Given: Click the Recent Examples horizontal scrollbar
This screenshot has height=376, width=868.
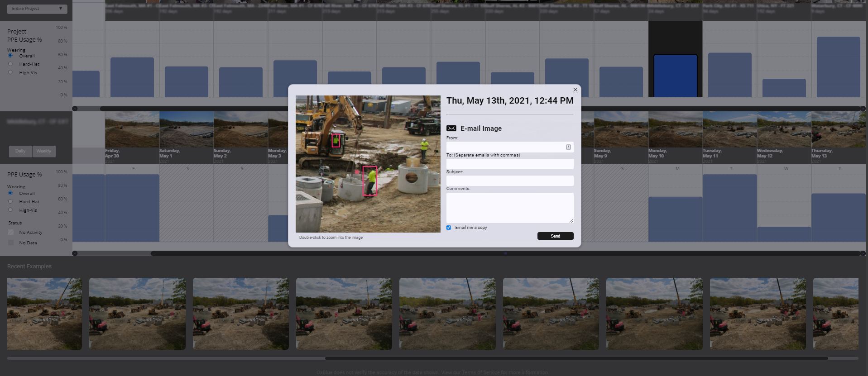Looking at the screenshot, I should (576, 358).
